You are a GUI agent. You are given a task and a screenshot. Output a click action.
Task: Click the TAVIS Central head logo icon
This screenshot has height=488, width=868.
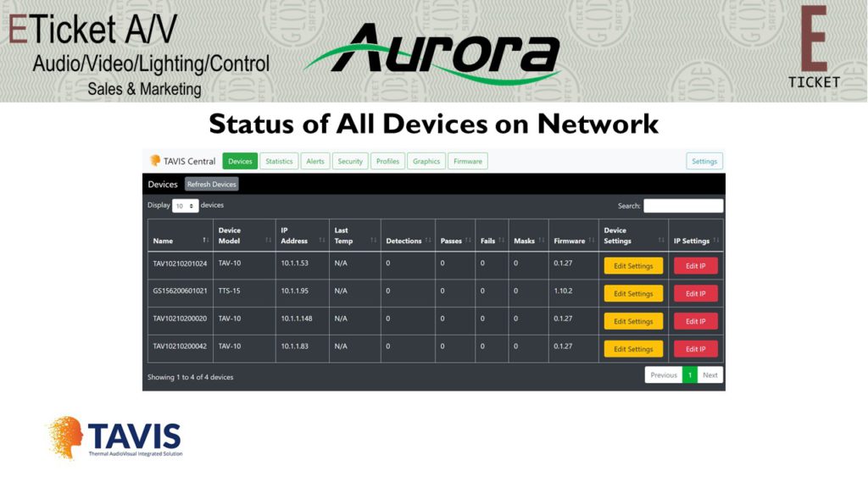[155, 160]
